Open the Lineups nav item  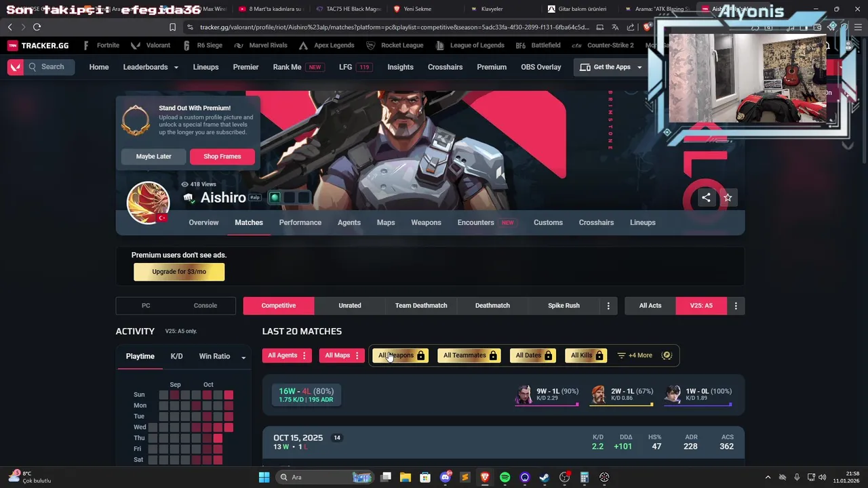pos(205,67)
